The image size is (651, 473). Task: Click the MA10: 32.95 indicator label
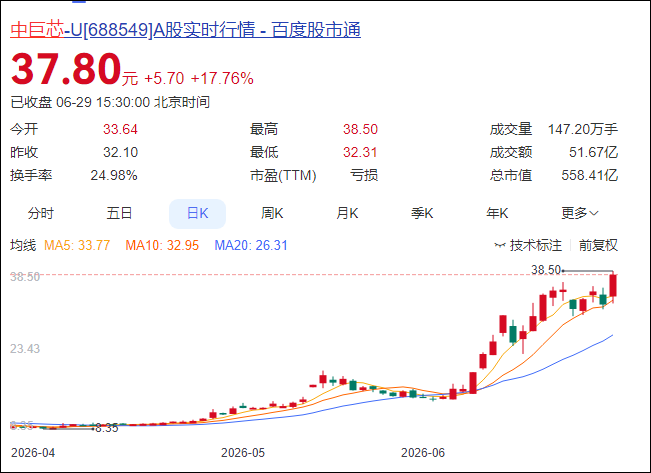(x=162, y=245)
